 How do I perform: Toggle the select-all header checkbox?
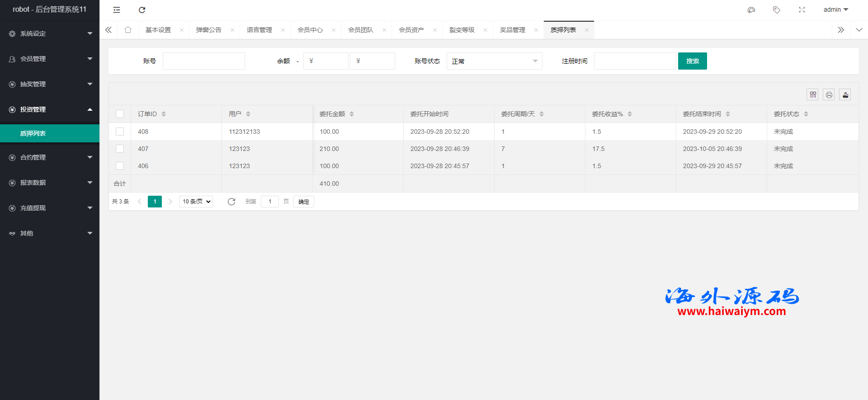tap(120, 114)
